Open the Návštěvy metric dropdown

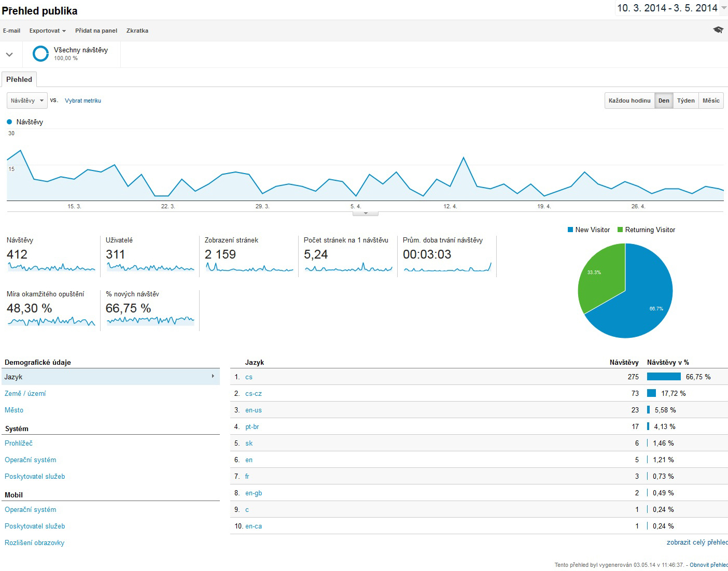tap(27, 101)
